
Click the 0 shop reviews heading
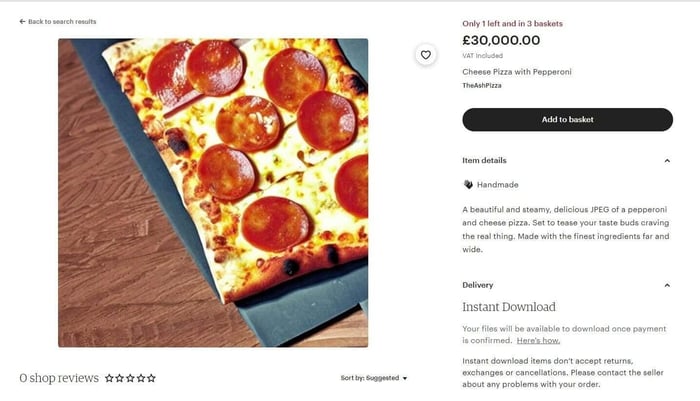[59, 378]
